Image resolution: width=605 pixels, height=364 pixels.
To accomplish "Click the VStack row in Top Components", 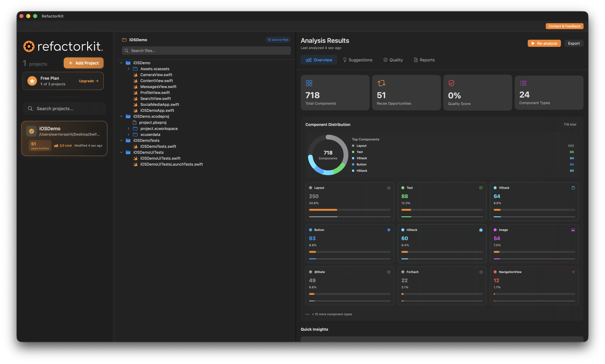I will tap(463, 158).
